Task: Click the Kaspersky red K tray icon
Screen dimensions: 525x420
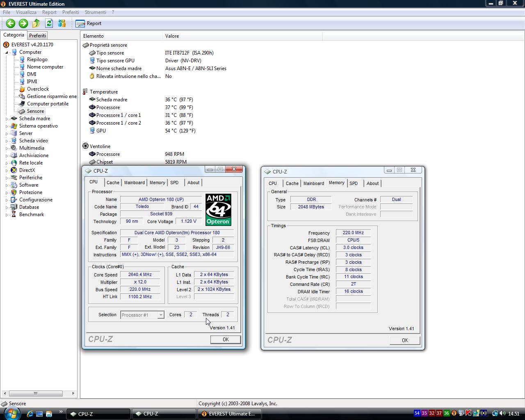Action: coord(468,413)
